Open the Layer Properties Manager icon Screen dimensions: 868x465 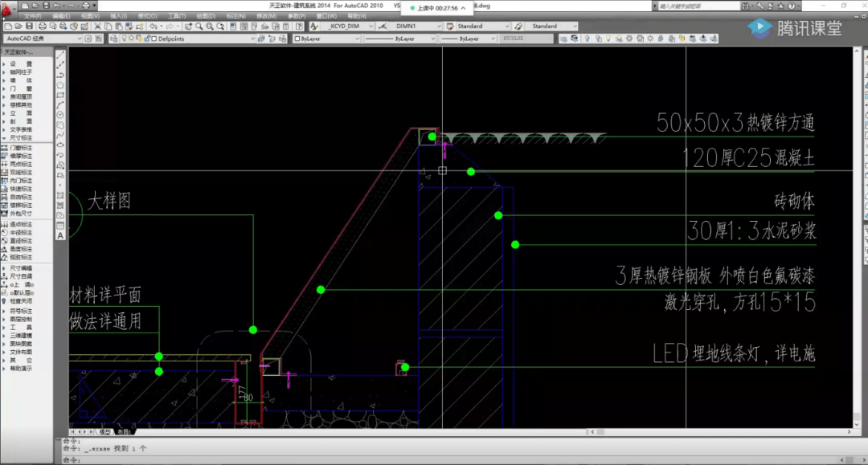tap(113, 39)
